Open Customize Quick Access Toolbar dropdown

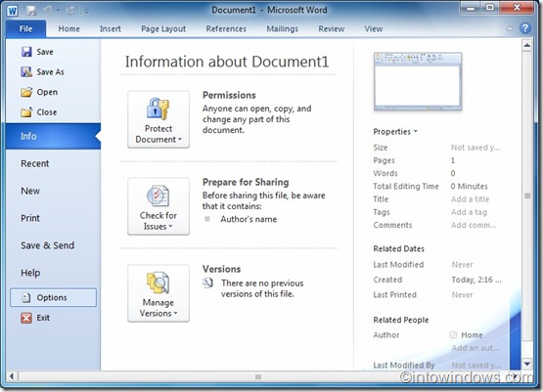point(85,11)
